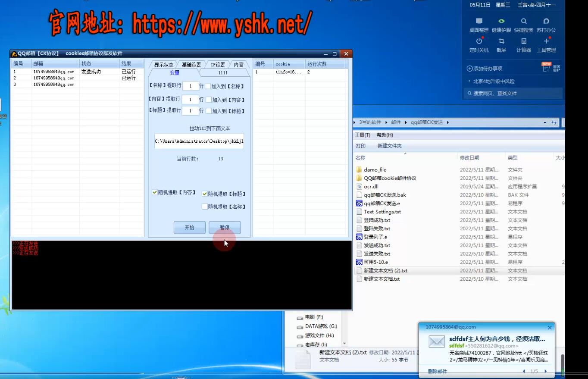
Task: Go to the previous mail in the notification popup
Action: click(x=524, y=371)
